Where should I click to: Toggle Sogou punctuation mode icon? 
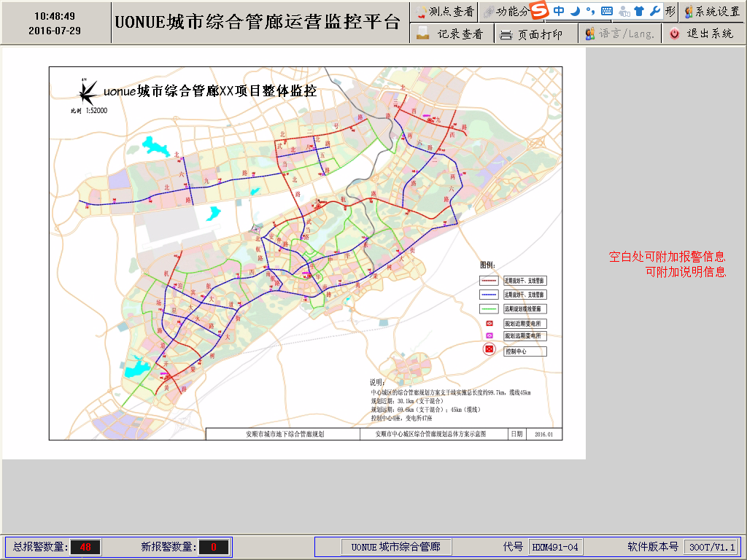coord(590,11)
